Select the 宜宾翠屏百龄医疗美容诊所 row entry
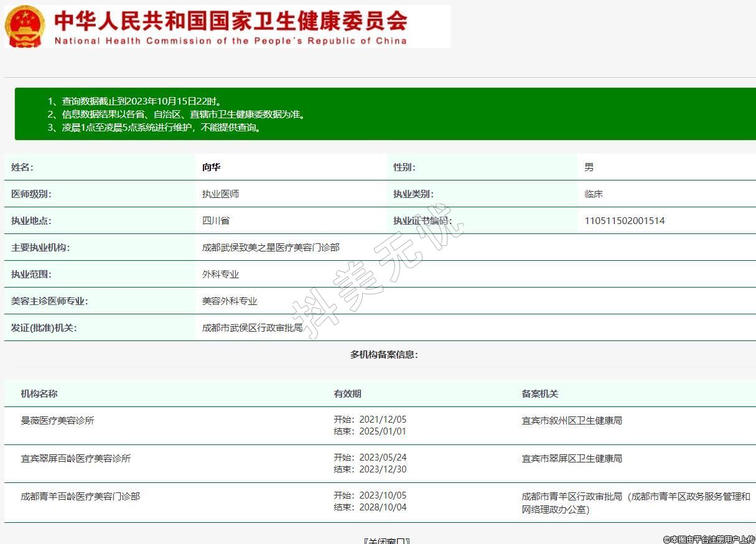The height and width of the screenshot is (544, 756). [76, 459]
